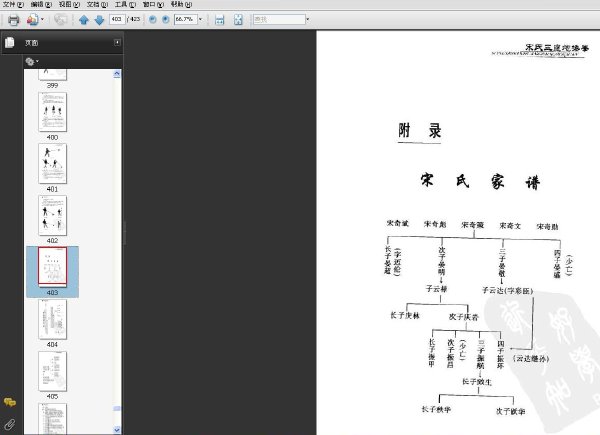The image size is (600, 435).
Task: Select page thumbnail 404
Action: tap(52, 319)
